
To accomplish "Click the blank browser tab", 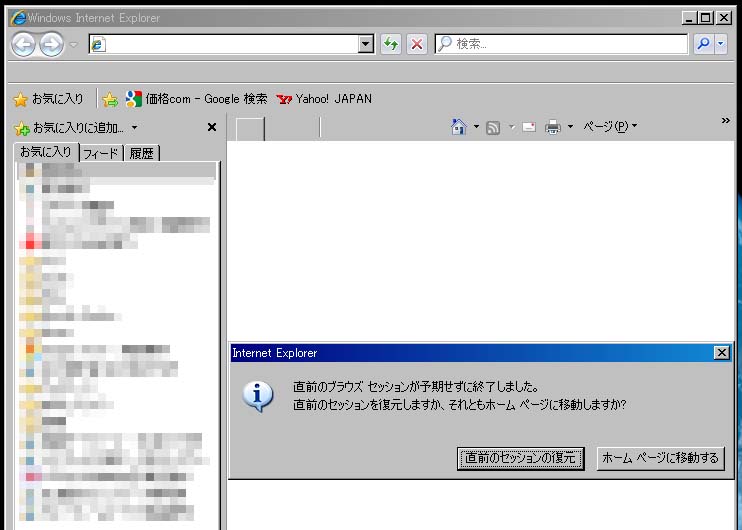I will point(250,129).
